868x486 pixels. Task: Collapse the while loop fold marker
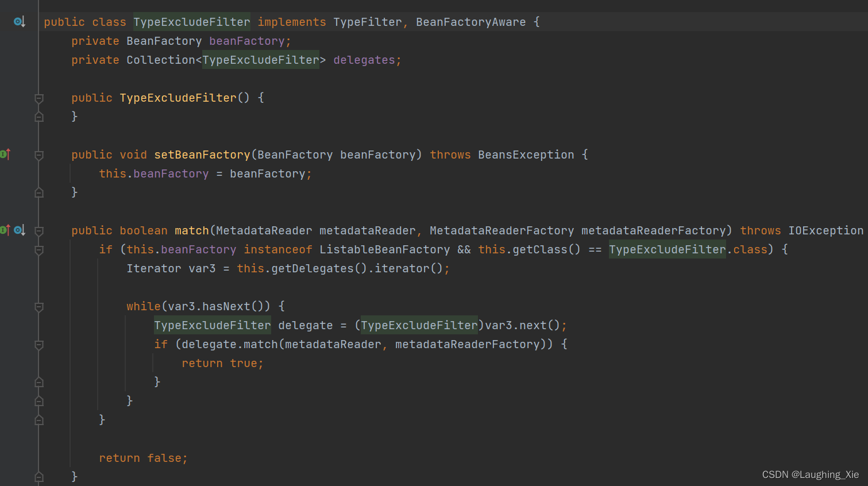[x=38, y=306]
